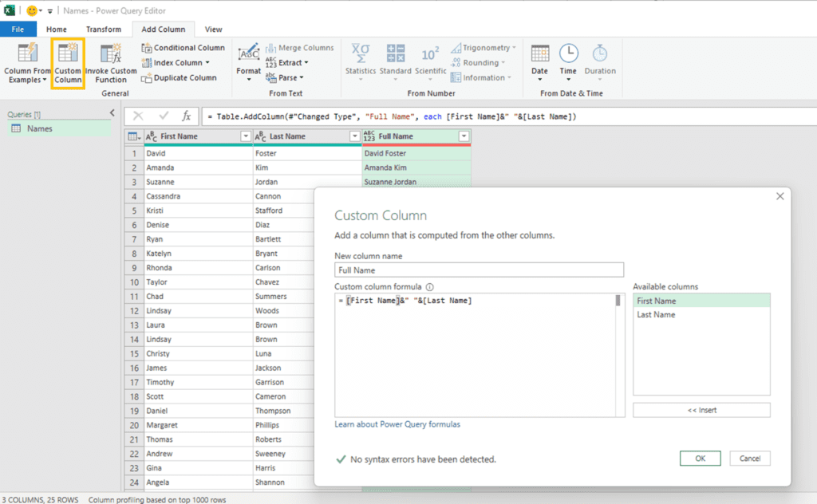This screenshot has height=504, width=817.
Task: Click Cancel in Custom Column dialog
Action: click(750, 459)
